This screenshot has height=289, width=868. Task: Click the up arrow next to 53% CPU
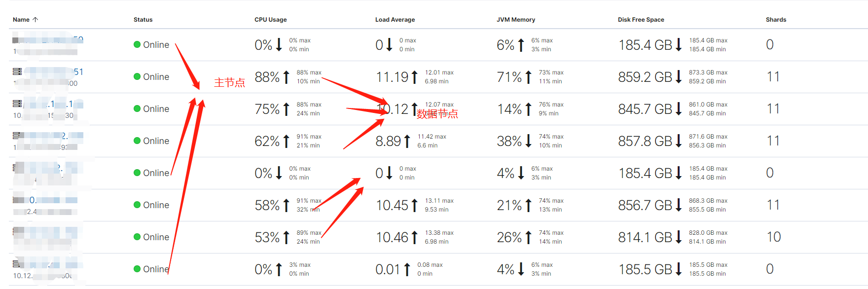[286, 237]
